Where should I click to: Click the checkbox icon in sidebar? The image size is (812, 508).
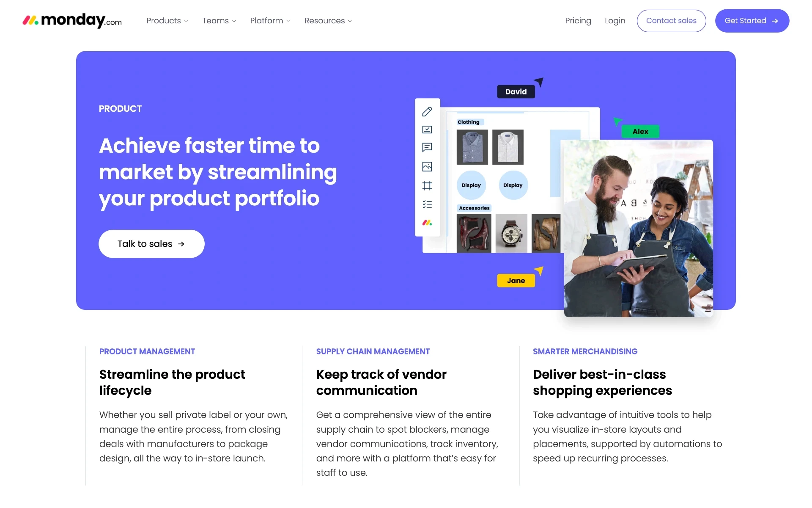pos(426,130)
